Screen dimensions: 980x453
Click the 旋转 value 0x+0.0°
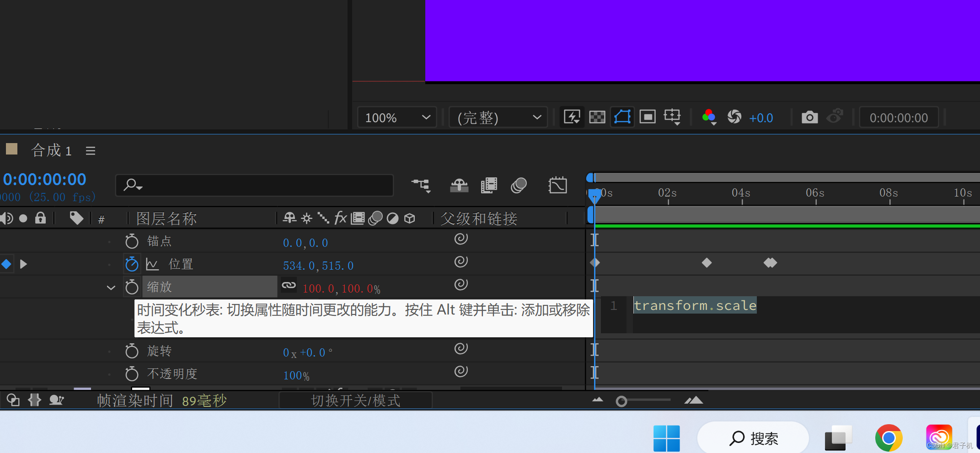coord(308,352)
